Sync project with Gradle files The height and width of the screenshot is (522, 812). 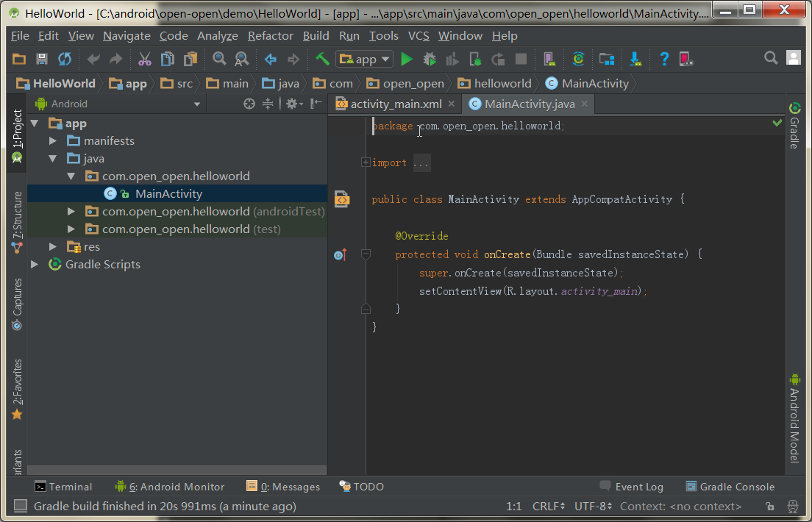click(579, 59)
